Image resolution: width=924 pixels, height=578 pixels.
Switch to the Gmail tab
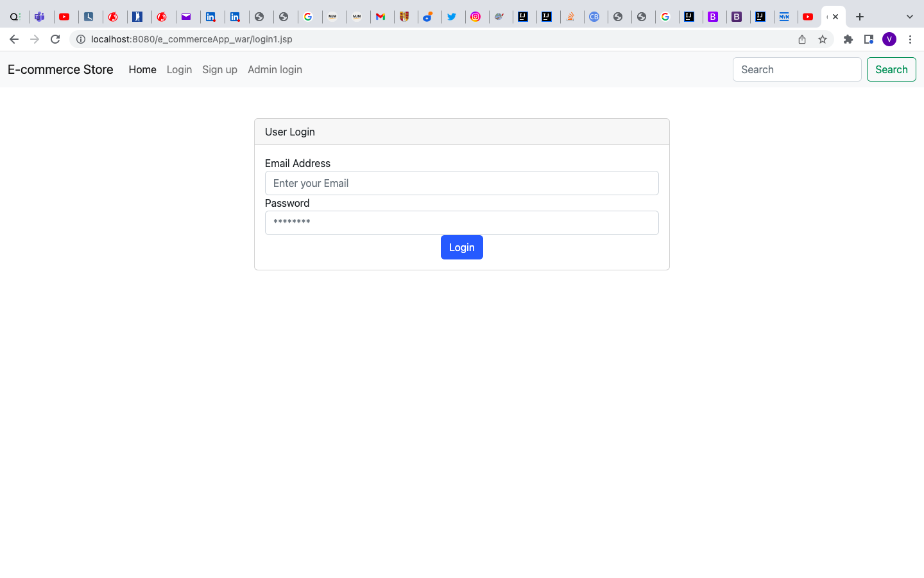coord(381,17)
